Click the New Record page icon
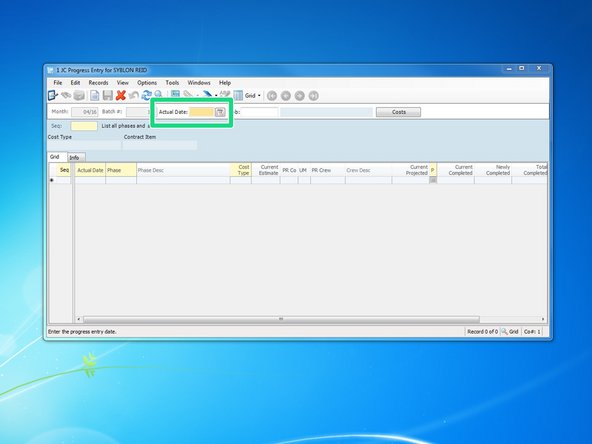592x444 pixels. coord(94,96)
